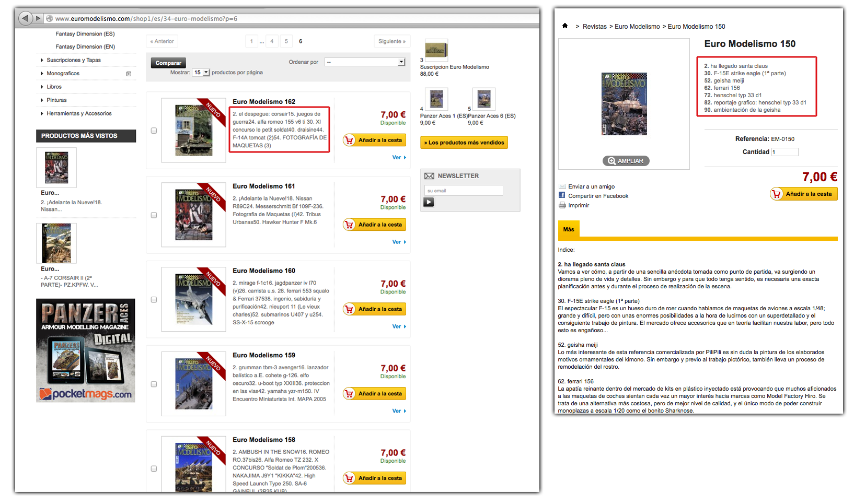Go to pagination page 5

[x=286, y=41]
